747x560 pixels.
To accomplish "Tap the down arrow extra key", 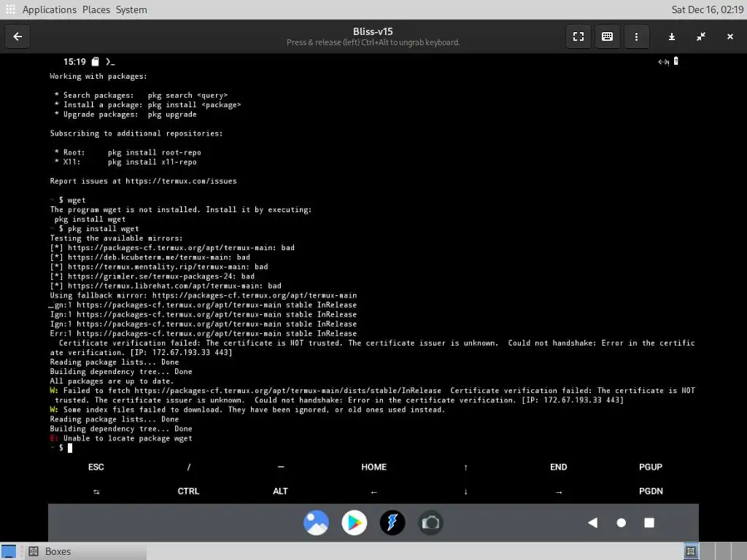I will coord(465,491).
